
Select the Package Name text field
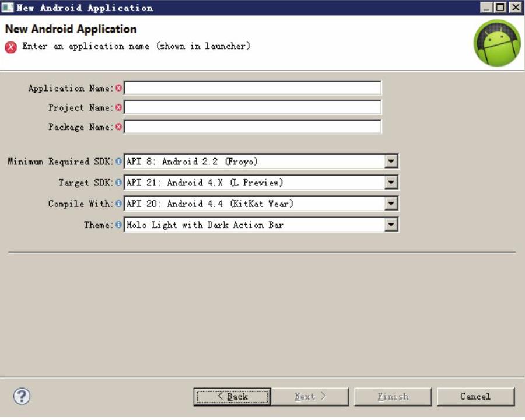coord(253,127)
